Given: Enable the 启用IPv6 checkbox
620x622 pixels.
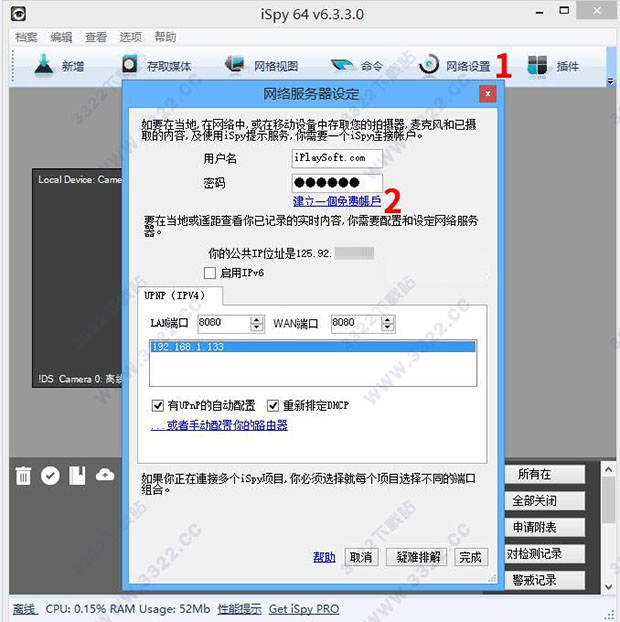Looking at the screenshot, I should pyautogui.click(x=210, y=273).
